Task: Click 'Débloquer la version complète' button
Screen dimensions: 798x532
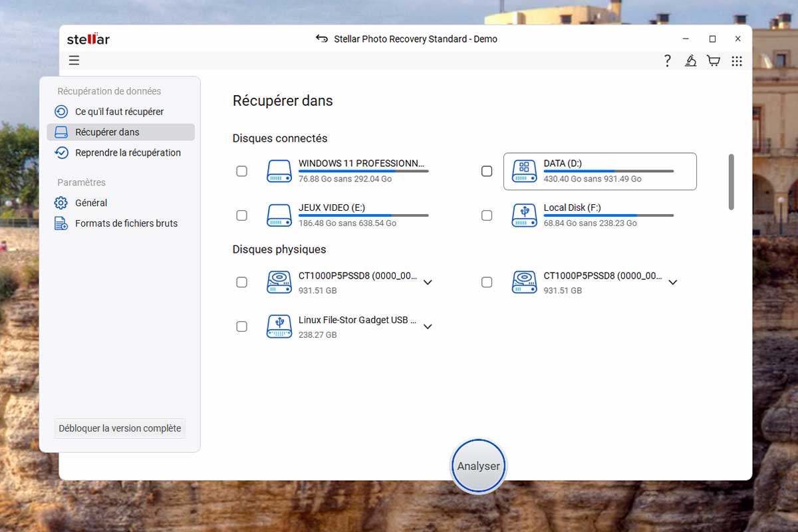Action: click(120, 428)
